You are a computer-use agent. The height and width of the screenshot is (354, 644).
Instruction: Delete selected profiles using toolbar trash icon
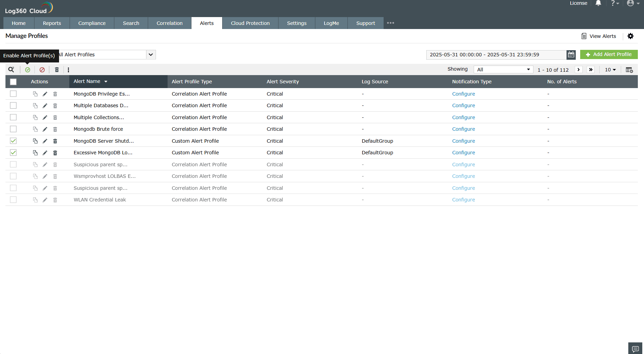click(56, 69)
